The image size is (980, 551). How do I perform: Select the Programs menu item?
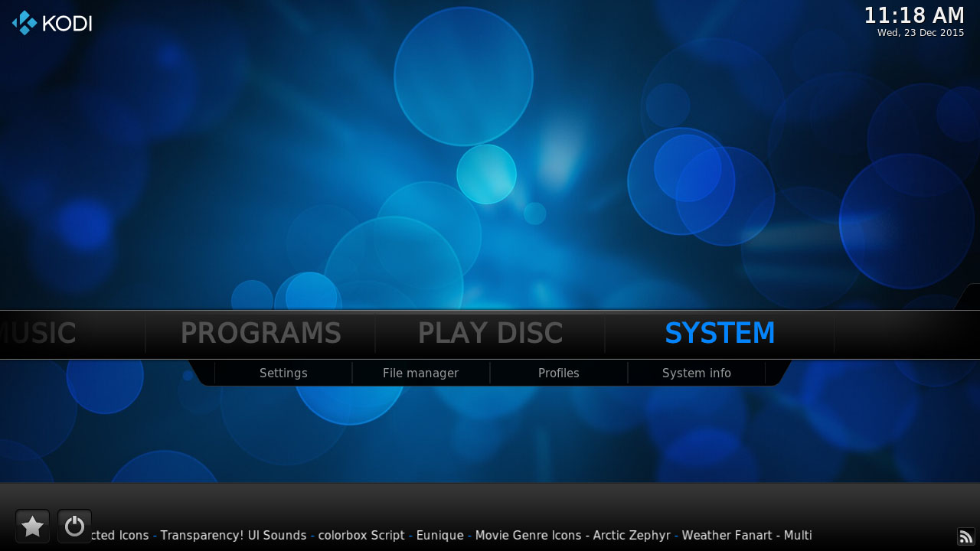(260, 333)
